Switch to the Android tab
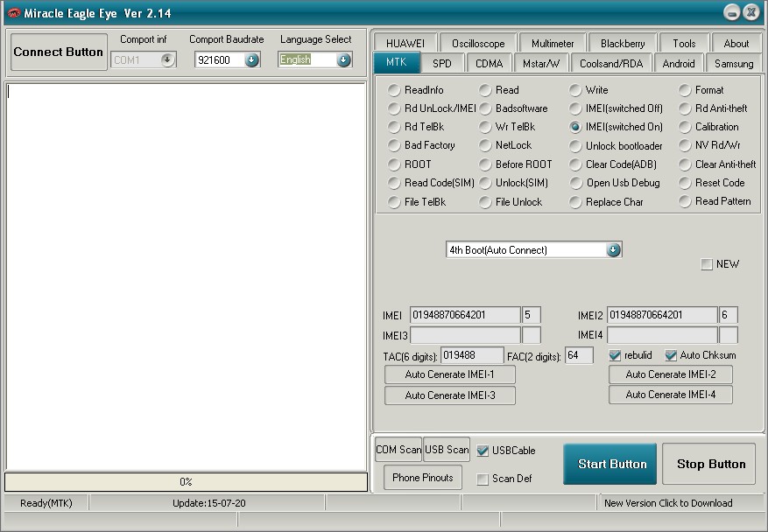 (679, 64)
